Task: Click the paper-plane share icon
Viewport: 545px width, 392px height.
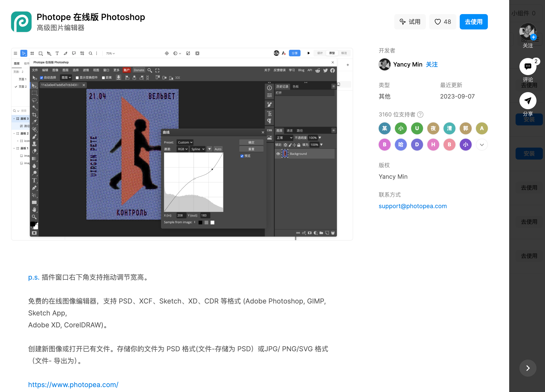Action: 528,101
